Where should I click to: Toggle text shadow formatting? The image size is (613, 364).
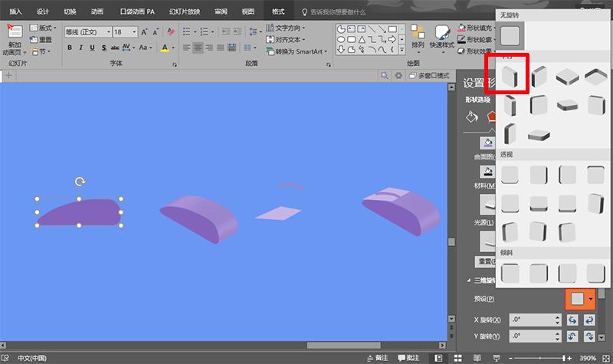(105, 48)
